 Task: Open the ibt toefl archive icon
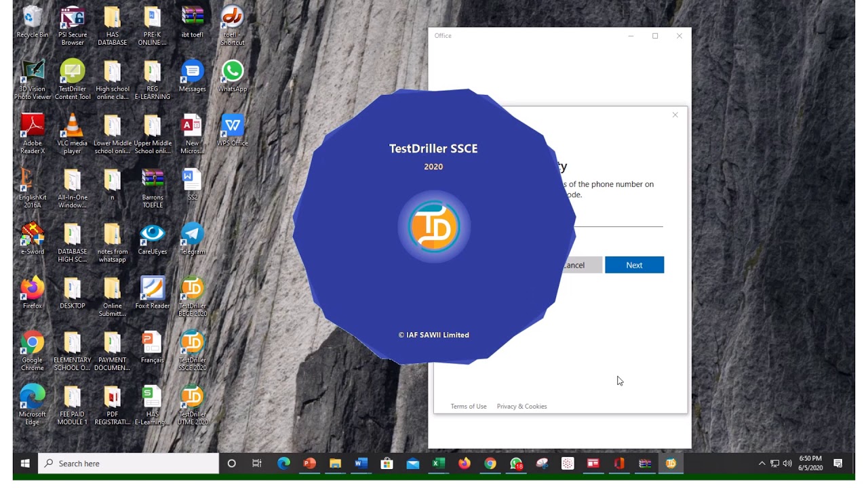pyautogui.click(x=193, y=23)
